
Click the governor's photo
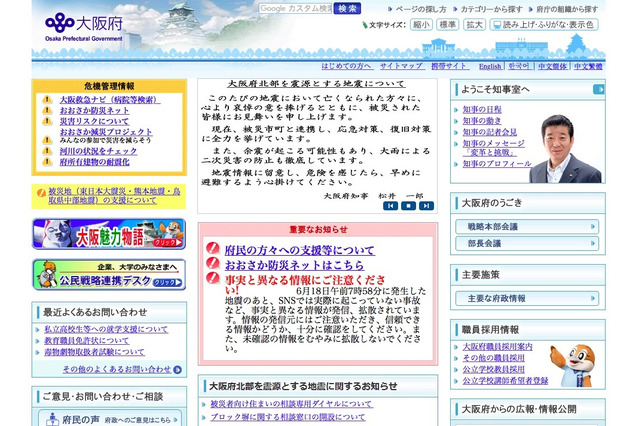tap(565, 149)
